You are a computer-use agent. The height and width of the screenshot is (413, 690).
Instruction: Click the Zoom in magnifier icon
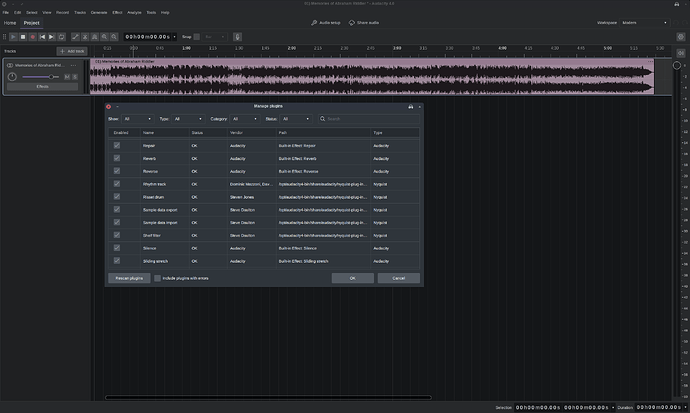104,37
